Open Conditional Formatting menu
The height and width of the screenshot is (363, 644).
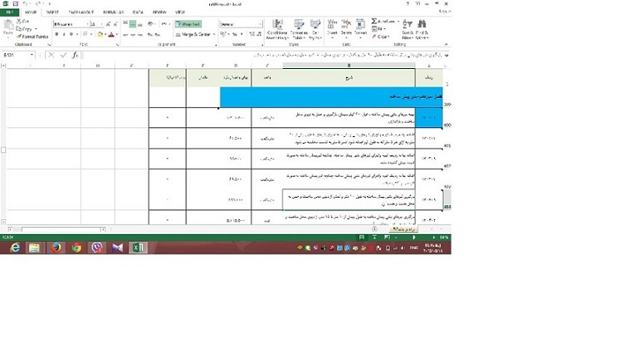(277, 29)
